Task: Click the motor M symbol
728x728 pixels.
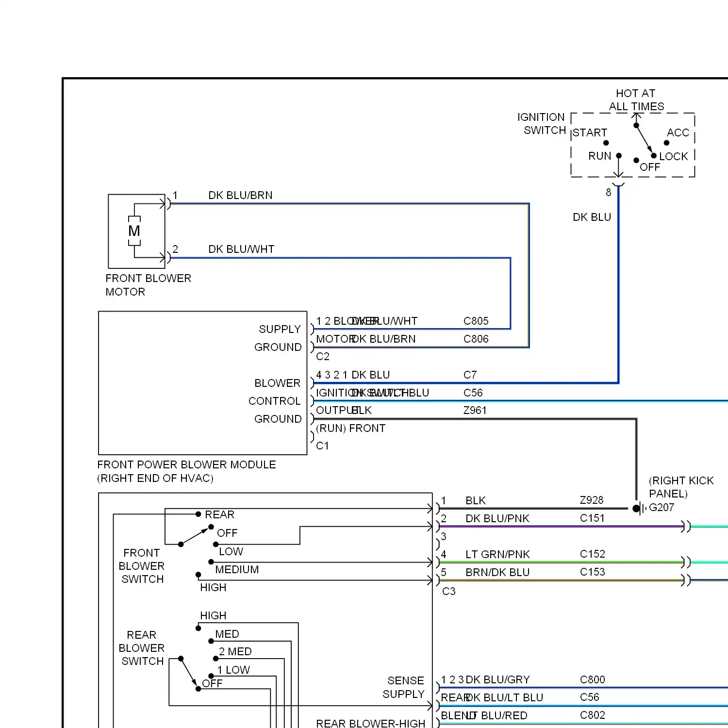Action: tap(134, 231)
